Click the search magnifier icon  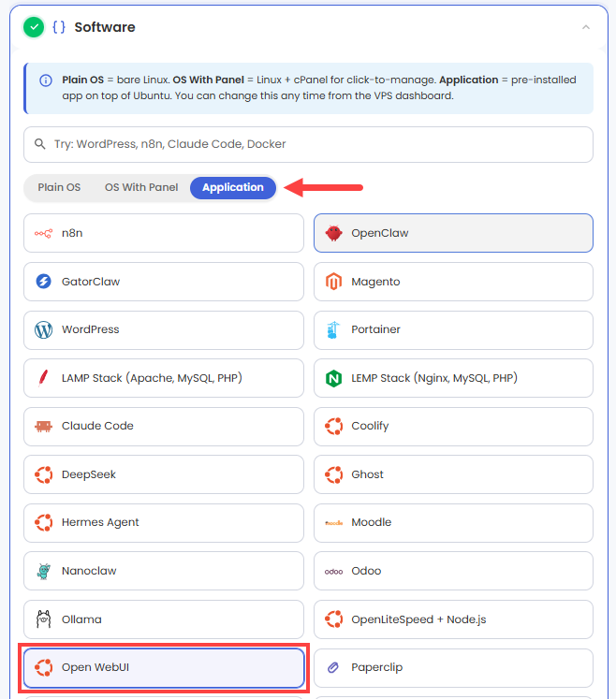(39, 144)
